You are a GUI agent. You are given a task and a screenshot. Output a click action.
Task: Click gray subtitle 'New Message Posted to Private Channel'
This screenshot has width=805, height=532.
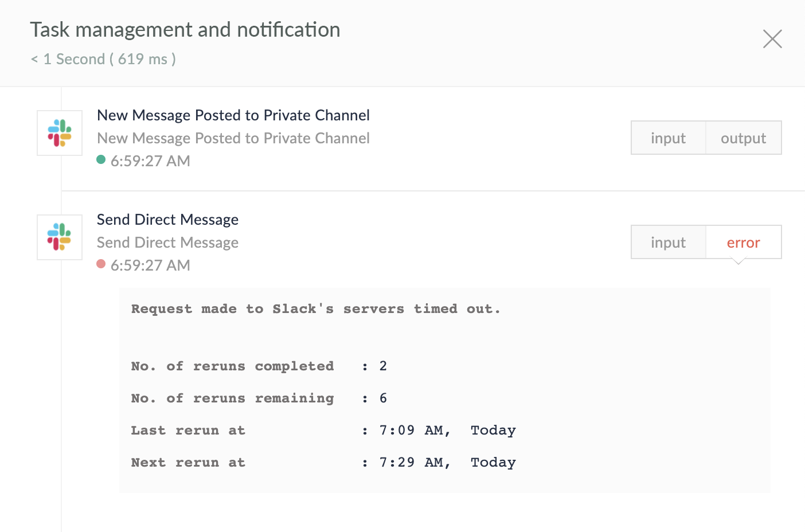233,138
